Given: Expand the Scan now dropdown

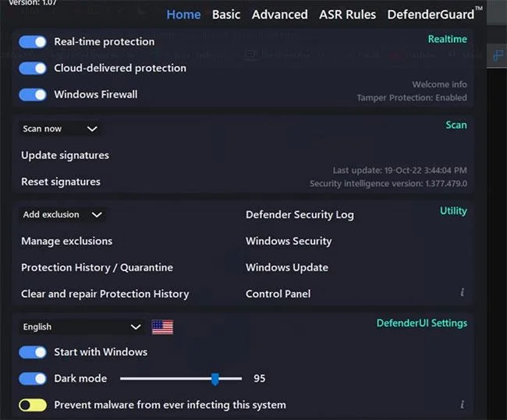Looking at the screenshot, I should click(x=60, y=129).
